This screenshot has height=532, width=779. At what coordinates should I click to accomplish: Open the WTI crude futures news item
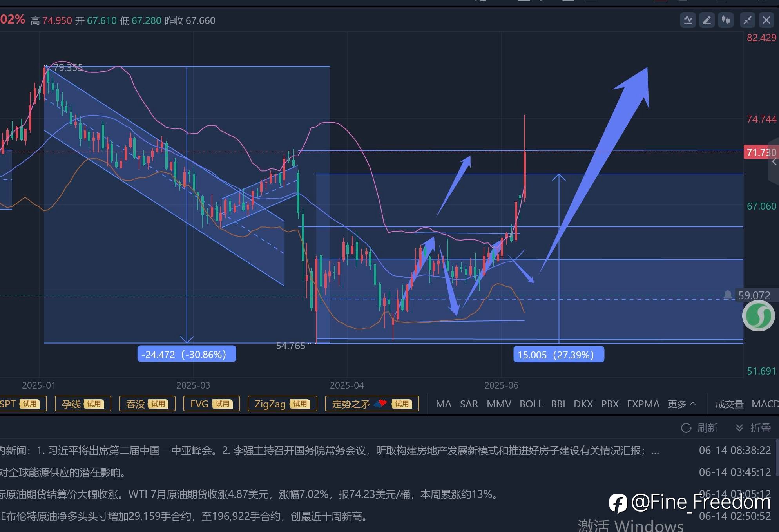(x=251, y=494)
